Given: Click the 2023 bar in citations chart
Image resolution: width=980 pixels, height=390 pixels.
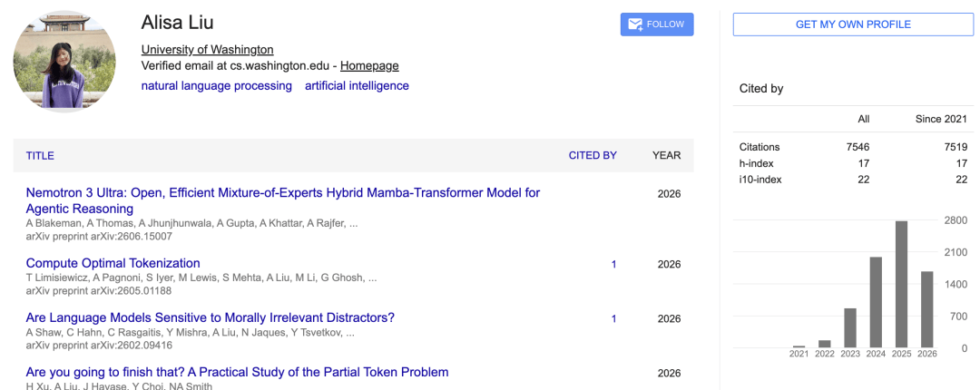Looking at the screenshot, I should 850,328.
